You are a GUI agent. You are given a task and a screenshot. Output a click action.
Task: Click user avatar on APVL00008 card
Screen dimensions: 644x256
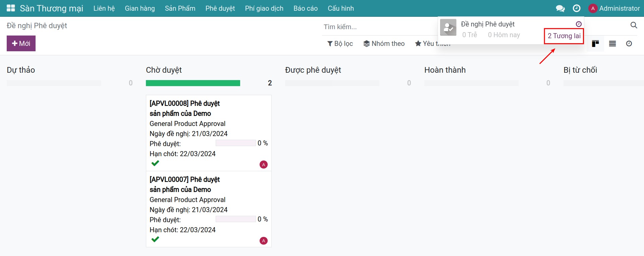pos(264,165)
